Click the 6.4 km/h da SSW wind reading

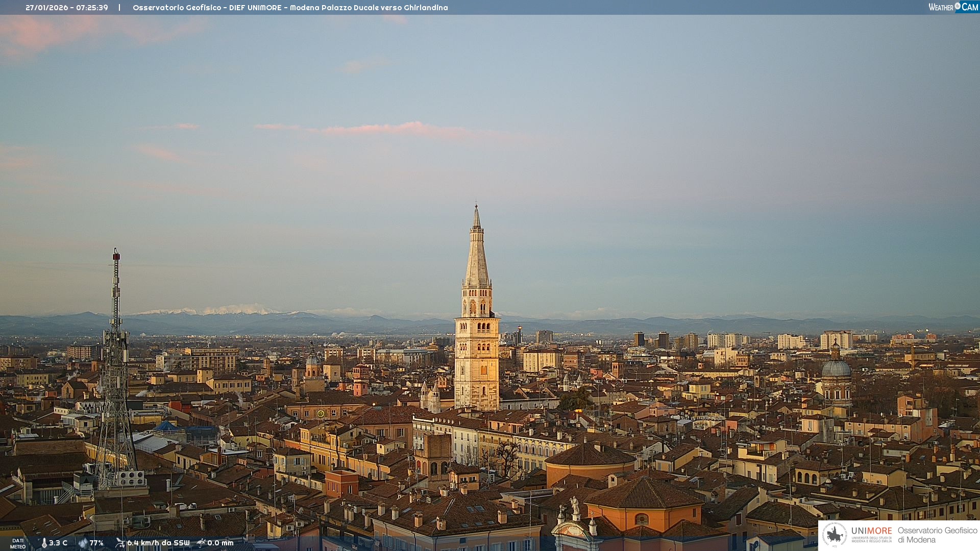(158, 543)
